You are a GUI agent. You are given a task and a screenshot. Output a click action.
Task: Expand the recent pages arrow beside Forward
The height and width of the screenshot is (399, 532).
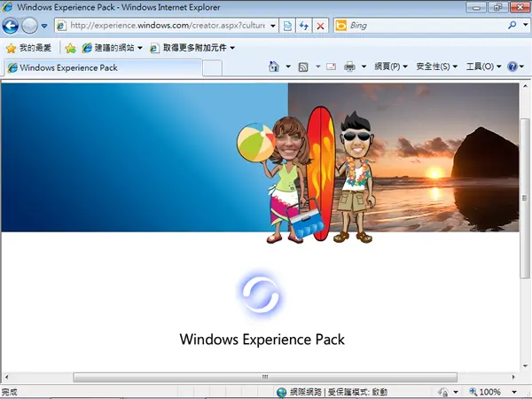tap(44, 26)
